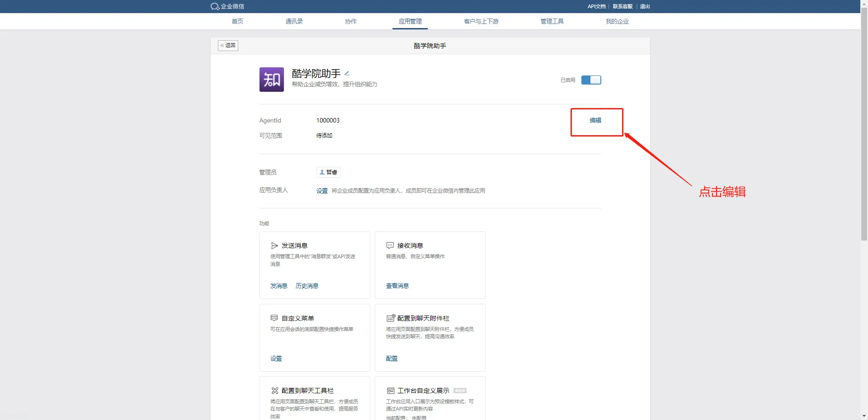Viewport: 868px width, 420px height.
Task: Click the 自定义菜单 menu icon
Action: [x=274, y=318]
